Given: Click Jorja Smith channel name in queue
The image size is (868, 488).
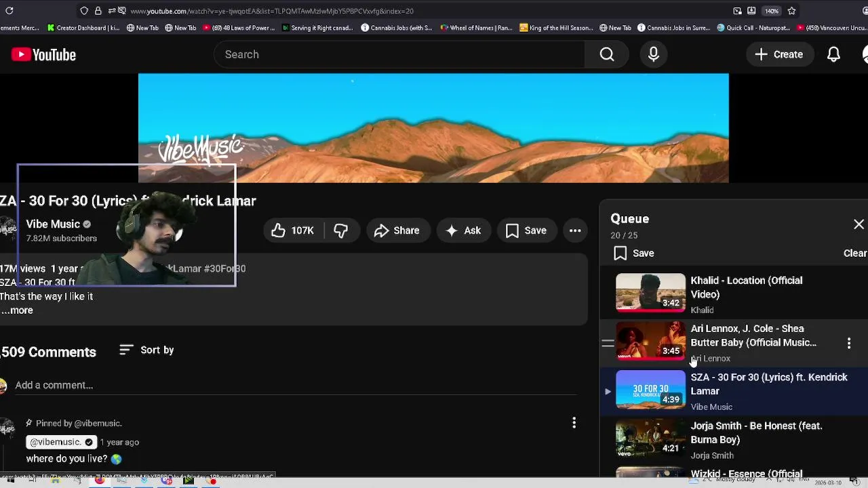Looking at the screenshot, I should pyautogui.click(x=712, y=455).
